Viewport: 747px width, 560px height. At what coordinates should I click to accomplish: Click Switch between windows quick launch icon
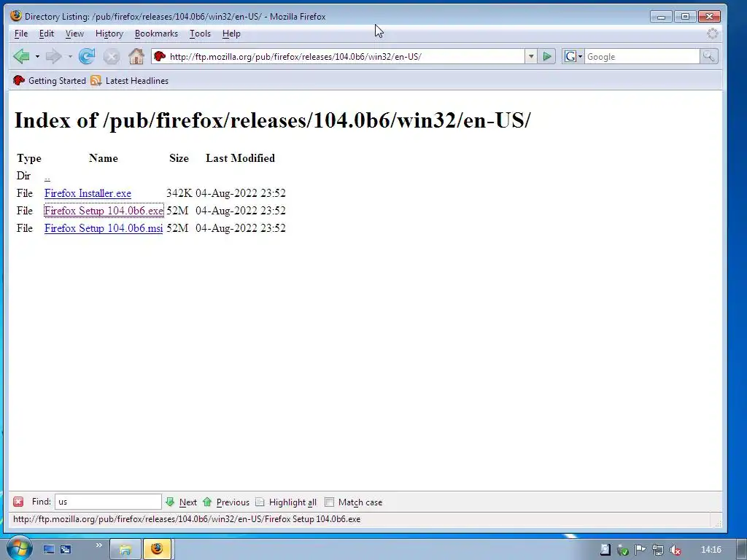click(x=66, y=549)
